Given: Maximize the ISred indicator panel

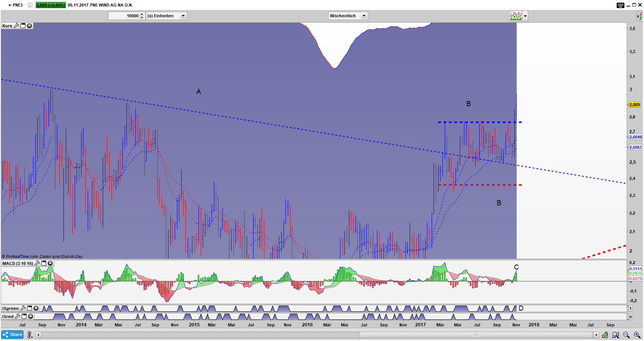Looking at the screenshot, I should [x=24, y=316].
